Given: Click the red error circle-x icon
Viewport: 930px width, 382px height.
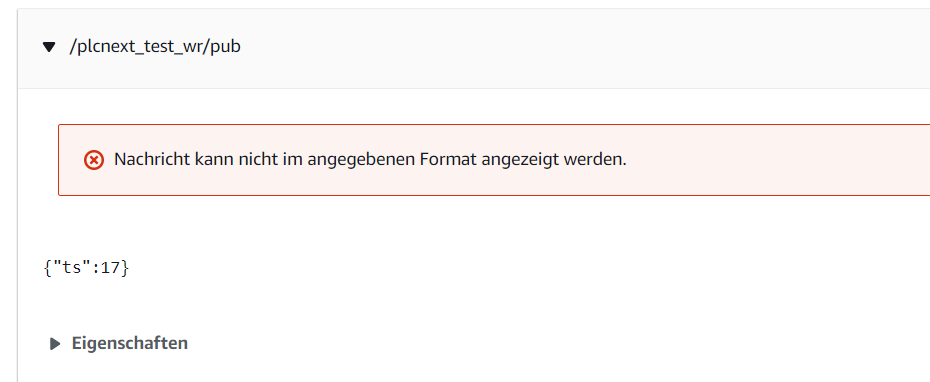Looking at the screenshot, I should click(94, 160).
